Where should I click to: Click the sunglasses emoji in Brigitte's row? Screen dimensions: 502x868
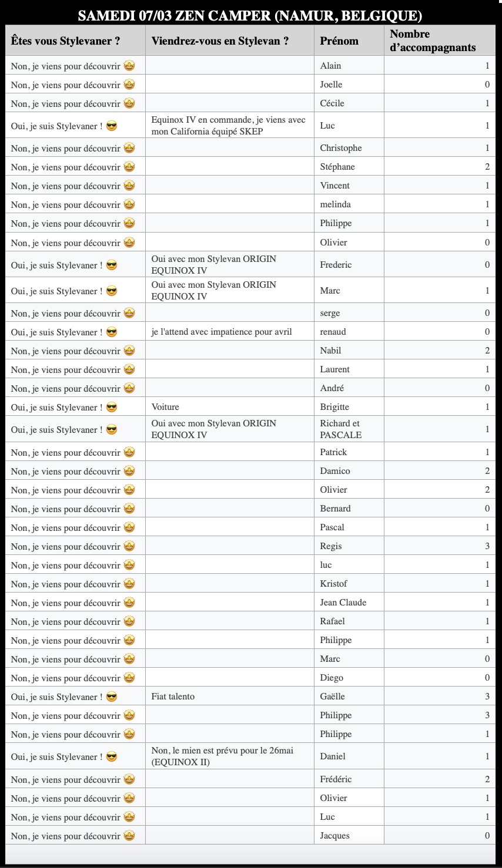pos(111,408)
